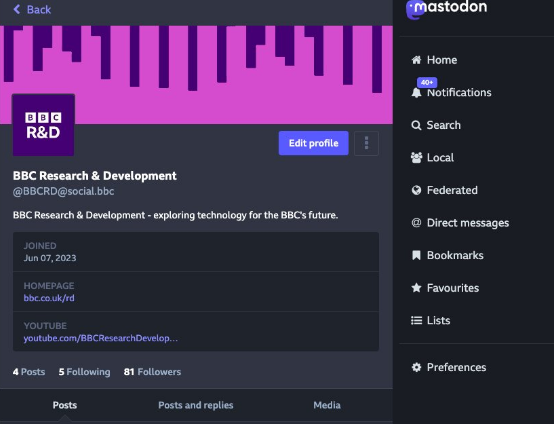The width and height of the screenshot is (554, 424).
Task: Select the Posts tab
Action: pos(65,405)
